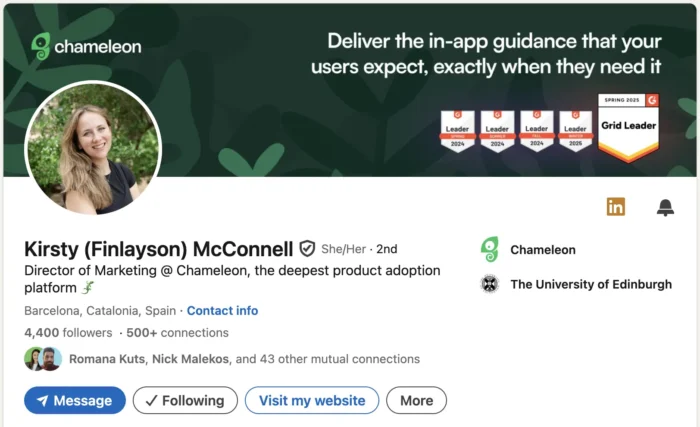The height and width of the screenshot is (427, 700).
Task: Click the verification shield badge next to name
Action: click(307, 249)
